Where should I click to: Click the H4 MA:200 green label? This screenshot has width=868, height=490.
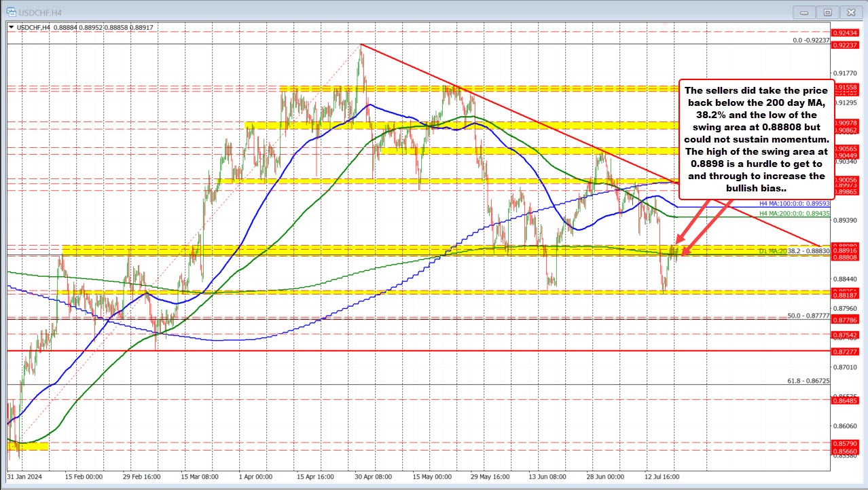795,213
